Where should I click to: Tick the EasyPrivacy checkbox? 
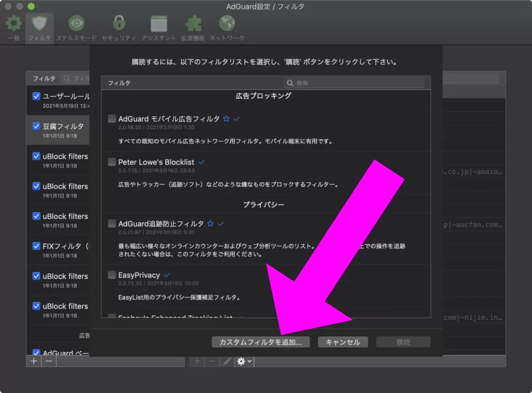click(x=112, y=275)
